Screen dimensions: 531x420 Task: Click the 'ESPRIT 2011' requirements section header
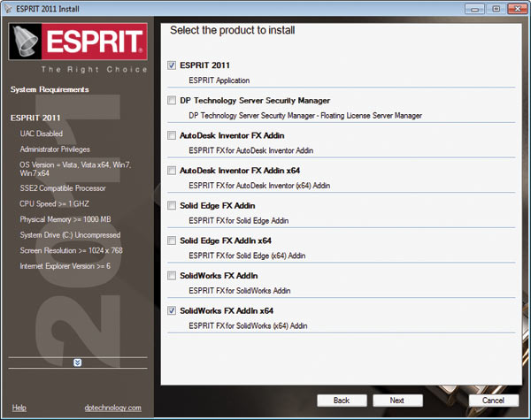pyautogui.click(x=35, y=118)
